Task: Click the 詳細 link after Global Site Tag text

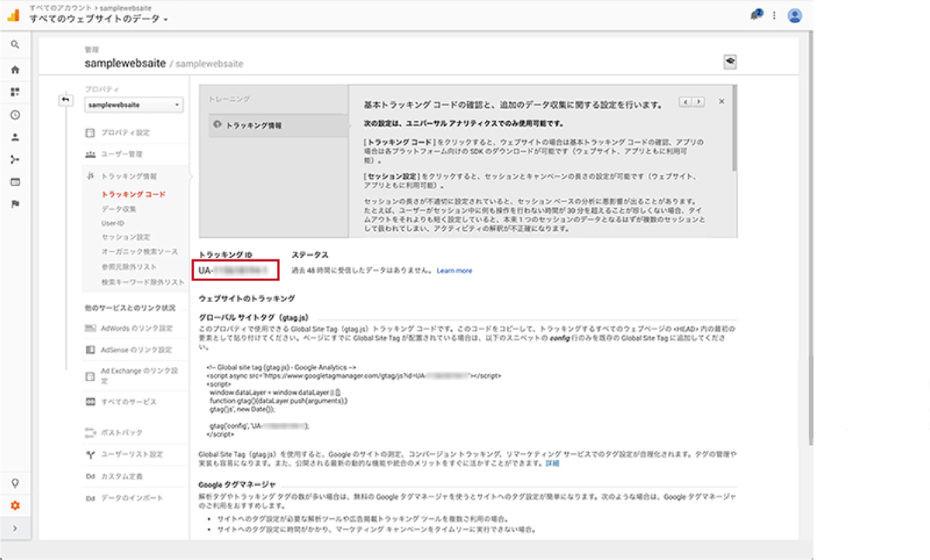Action: point(552,464)
